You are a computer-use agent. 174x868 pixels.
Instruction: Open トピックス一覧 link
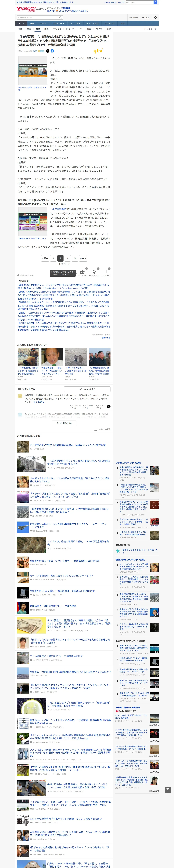point(149,29)
